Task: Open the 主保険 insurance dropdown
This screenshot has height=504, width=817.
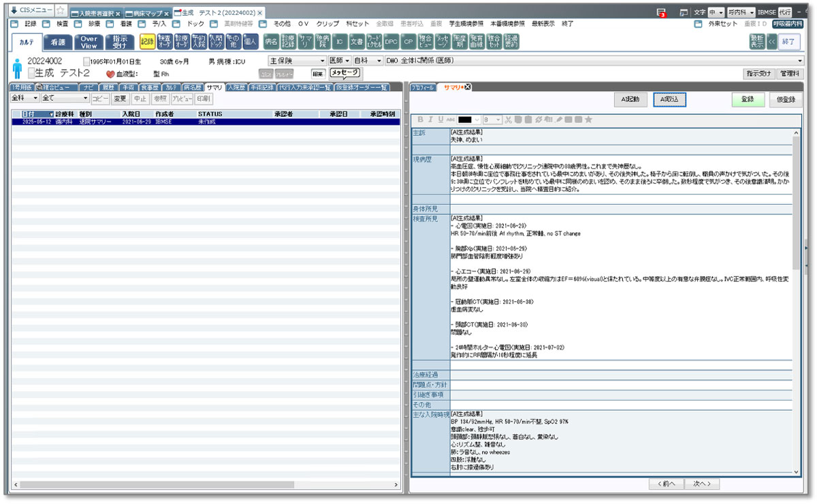Action: tap(298, 61)
